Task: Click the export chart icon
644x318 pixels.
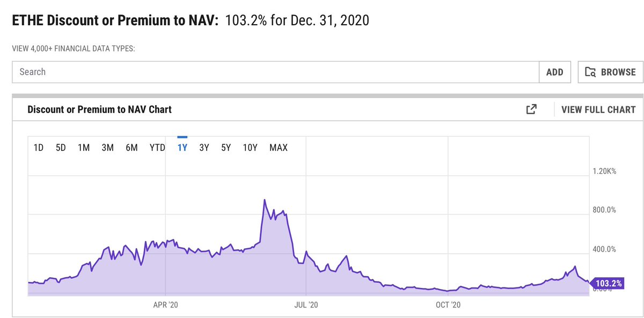Action: click(531, 109)
